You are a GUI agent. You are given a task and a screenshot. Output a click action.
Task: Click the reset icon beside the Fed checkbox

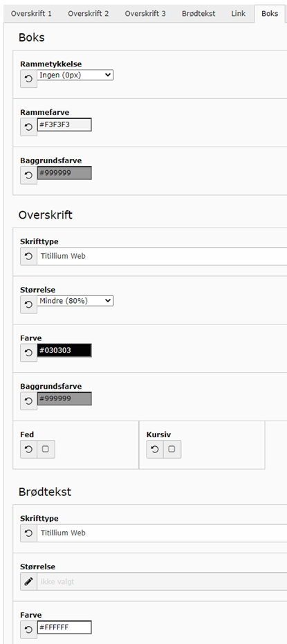[29, 450]
